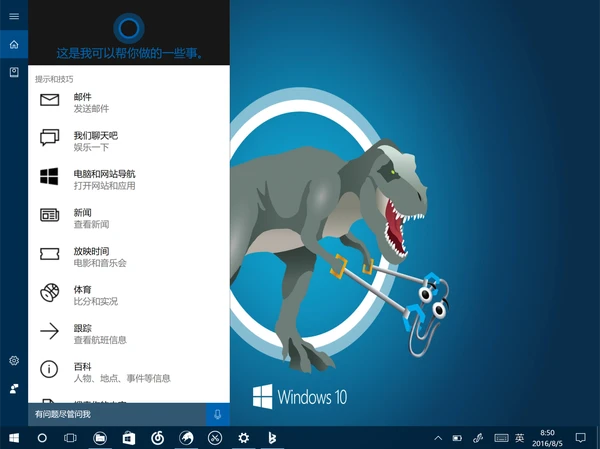Viewport: 600px width, 449px height.
Task: Click the 电影和音乐会 subtitle text
Action: pos(100,263)
